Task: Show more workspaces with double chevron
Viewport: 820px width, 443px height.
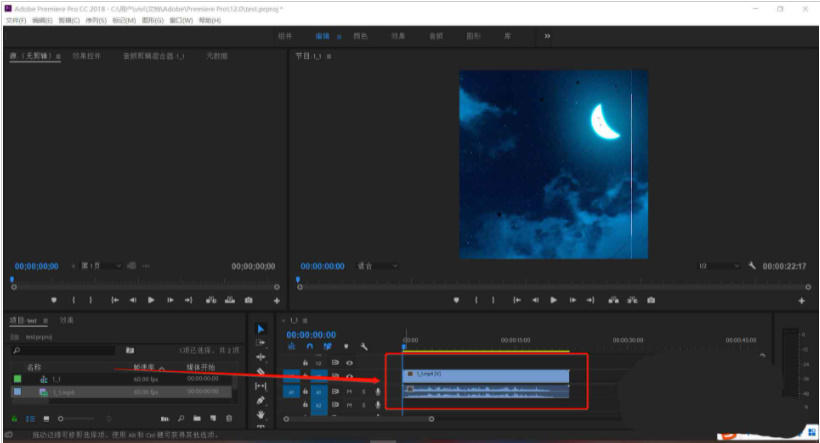Action: (547, 36)
